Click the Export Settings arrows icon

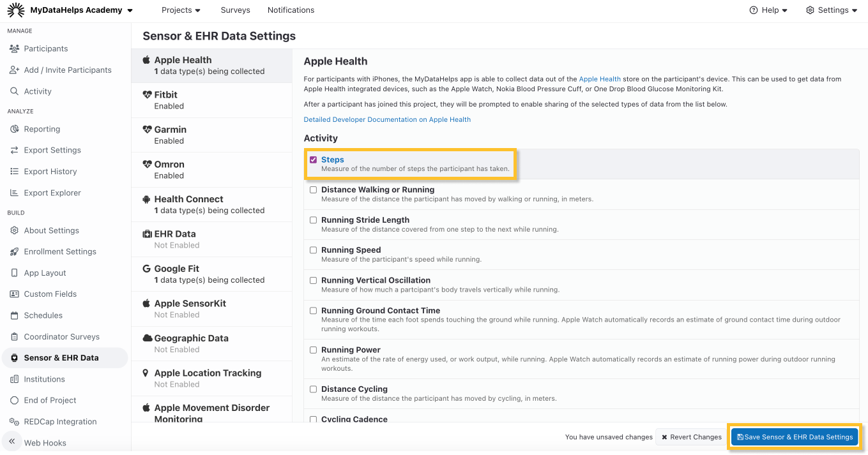[x=14, y=150]
